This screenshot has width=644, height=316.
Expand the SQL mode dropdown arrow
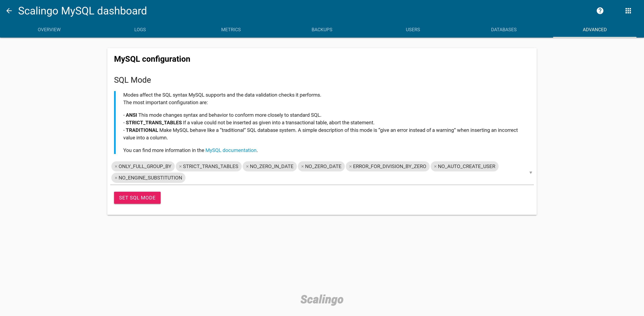(531, 172)
